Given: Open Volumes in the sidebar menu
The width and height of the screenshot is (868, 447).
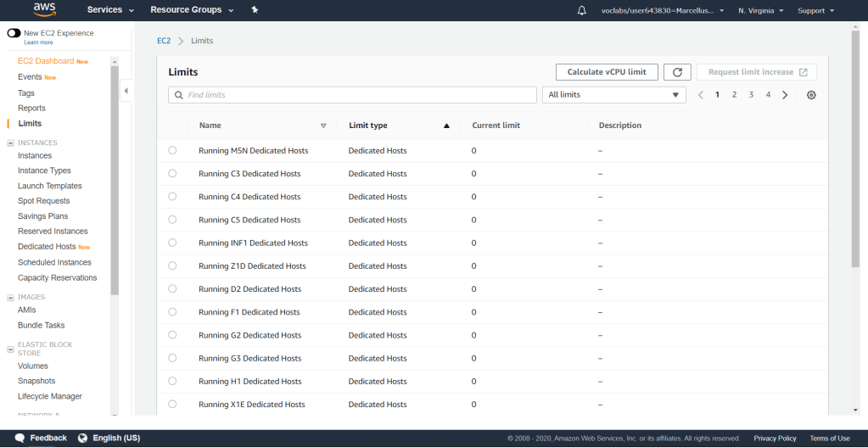Looking at the screenshot, I should pyautogui.click(x=33, y=366).
